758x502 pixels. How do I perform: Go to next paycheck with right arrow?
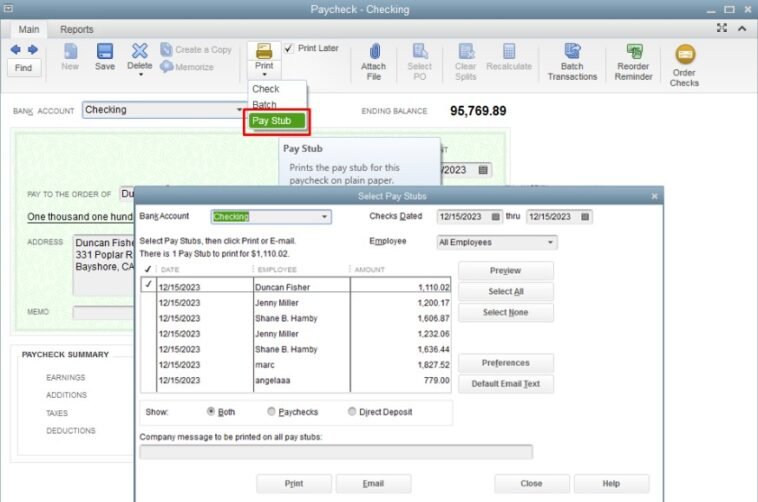(33, 49)
